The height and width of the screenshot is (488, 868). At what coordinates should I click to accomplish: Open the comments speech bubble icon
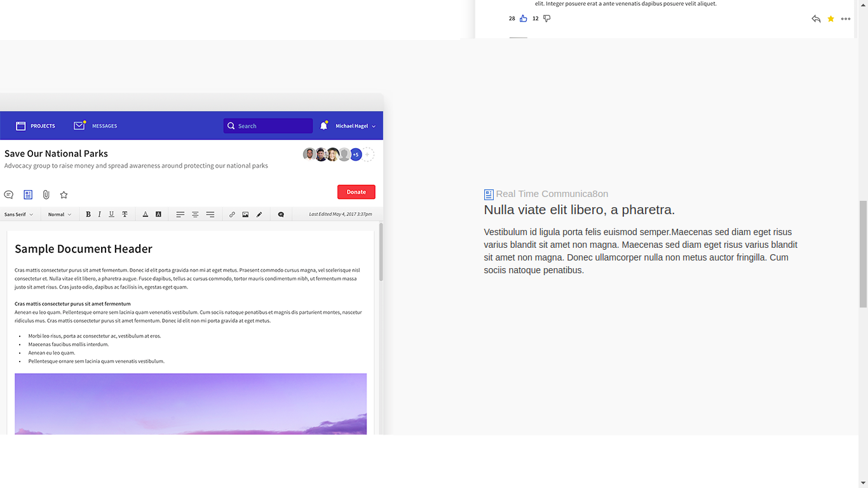pyautogui.click(x=9, y=194)
